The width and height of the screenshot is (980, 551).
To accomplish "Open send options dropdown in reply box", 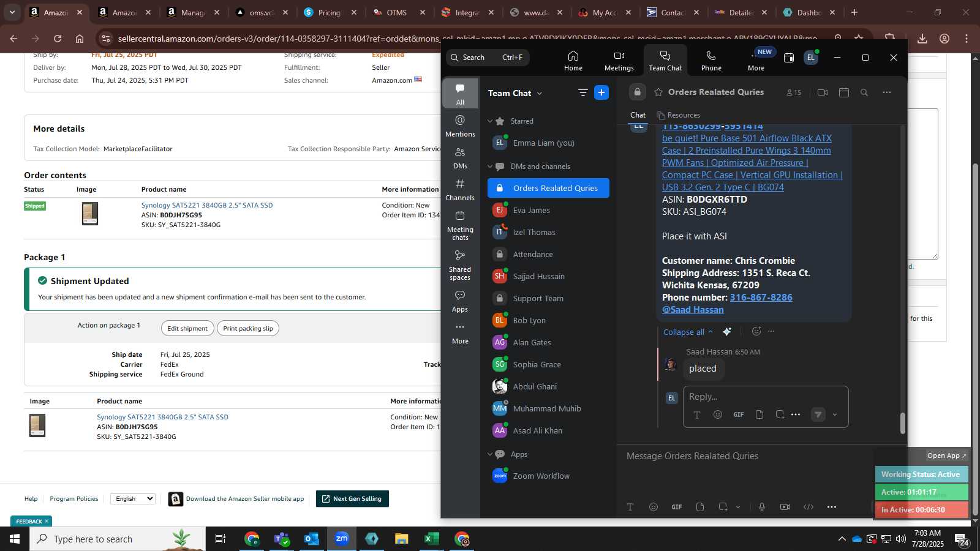I will (835, 414).
